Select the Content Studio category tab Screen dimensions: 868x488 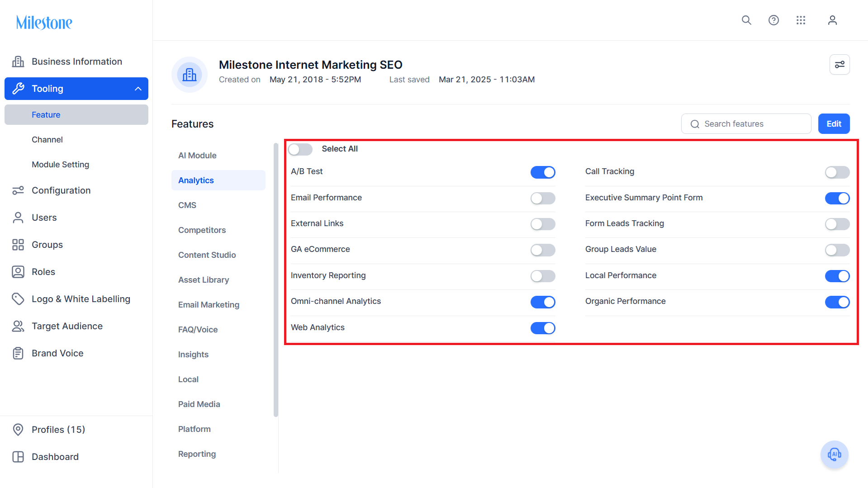click(x=218, y=255)
